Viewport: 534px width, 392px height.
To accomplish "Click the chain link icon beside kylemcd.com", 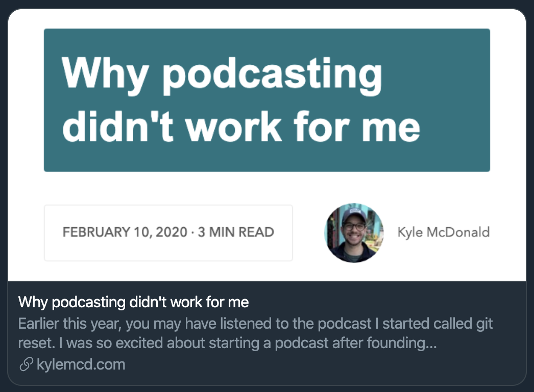I will [26, 364].
